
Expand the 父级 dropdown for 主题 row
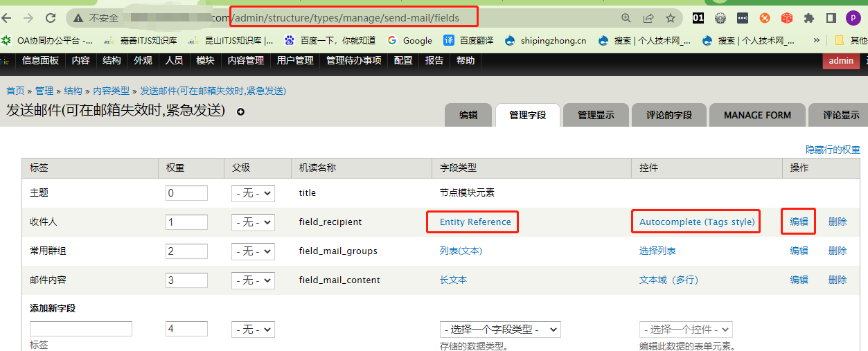point(253,193)
